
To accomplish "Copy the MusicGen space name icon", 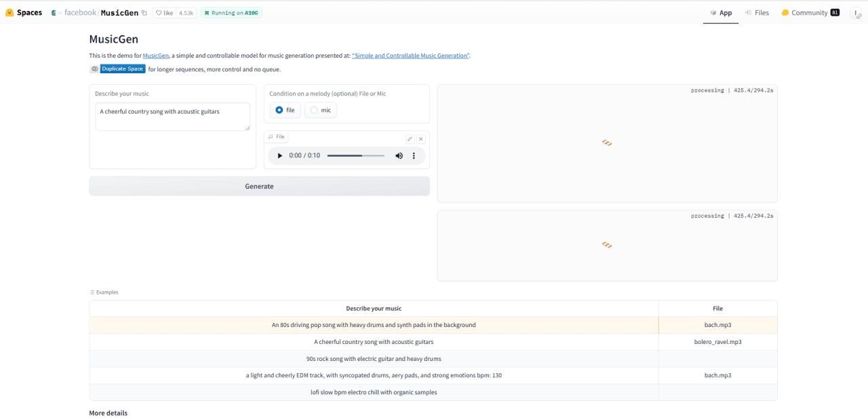I will coord(144,13).
